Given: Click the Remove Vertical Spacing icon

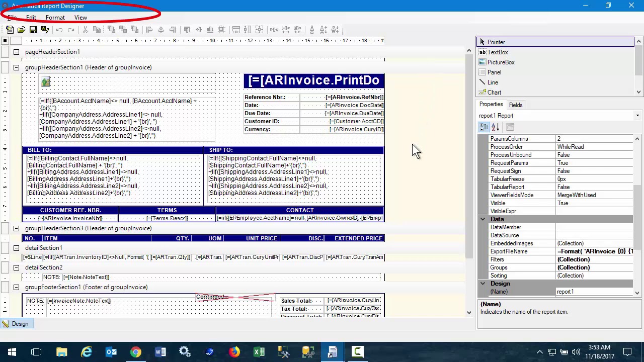Looking at the screenshot, I should tap(335, 30).
